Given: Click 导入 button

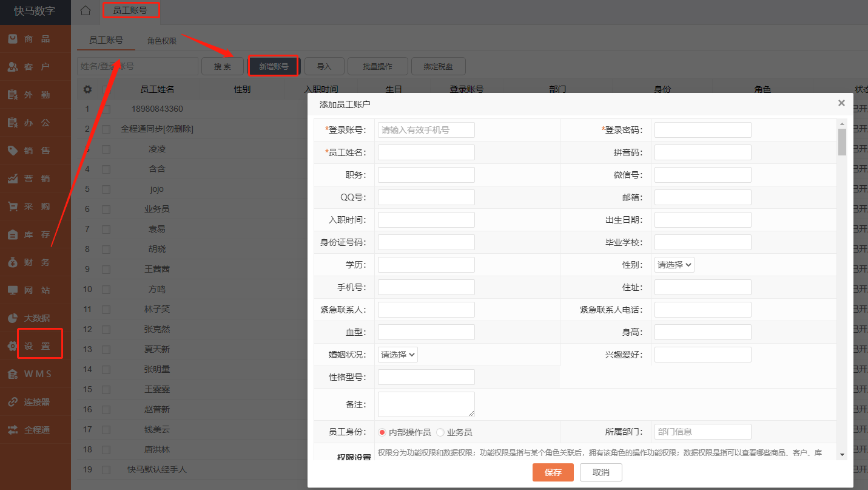Looking at the screenshot, I should click(x=325, y=66).
